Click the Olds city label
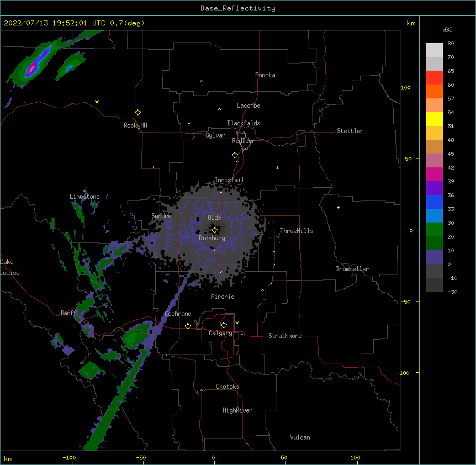The width and height of the screenshot is (476, 465). (x=214, y=218)
